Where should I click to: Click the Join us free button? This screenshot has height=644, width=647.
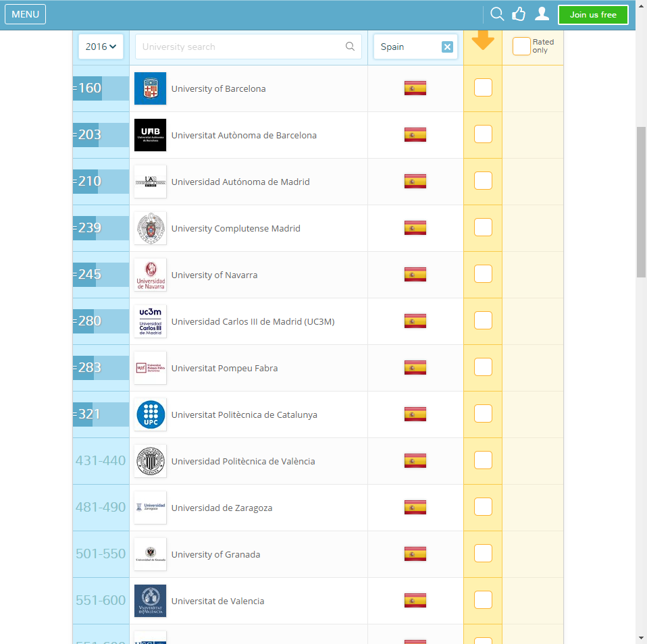[593, 15]
